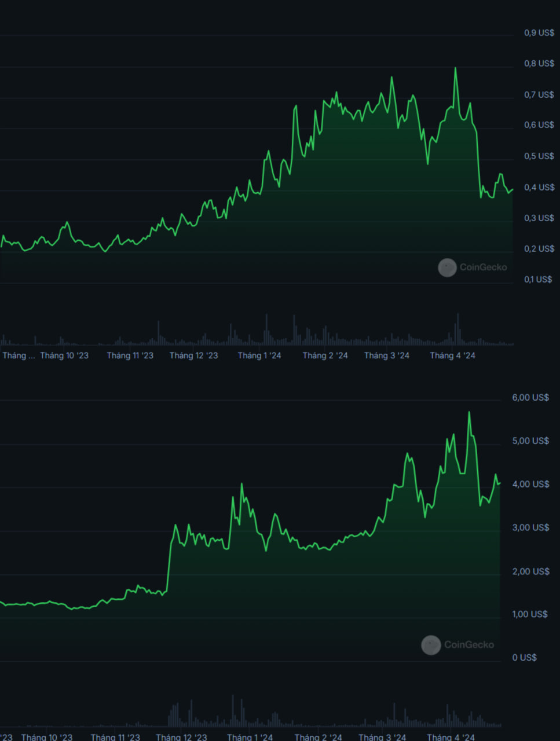The image size is (560, 741).
Task: Select 'Tháng 2 '24' under the upper chart
Action: (325, 355)
